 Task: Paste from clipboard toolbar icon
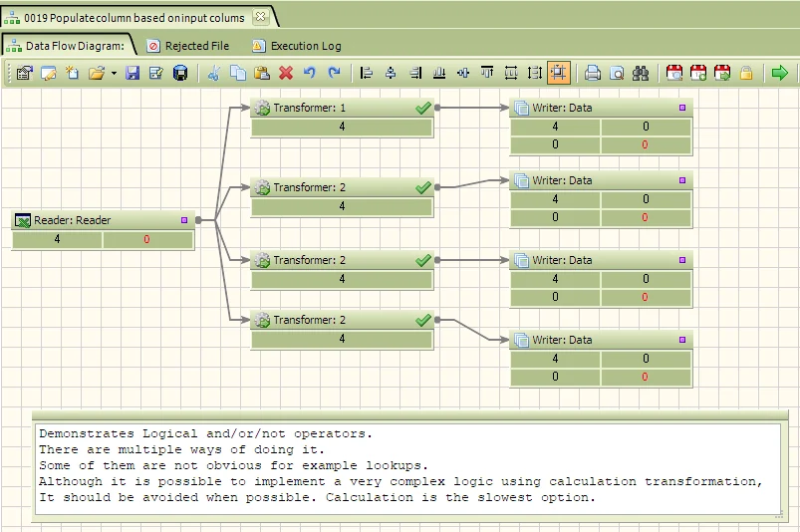pyautogui.click(x=262, y=74)
